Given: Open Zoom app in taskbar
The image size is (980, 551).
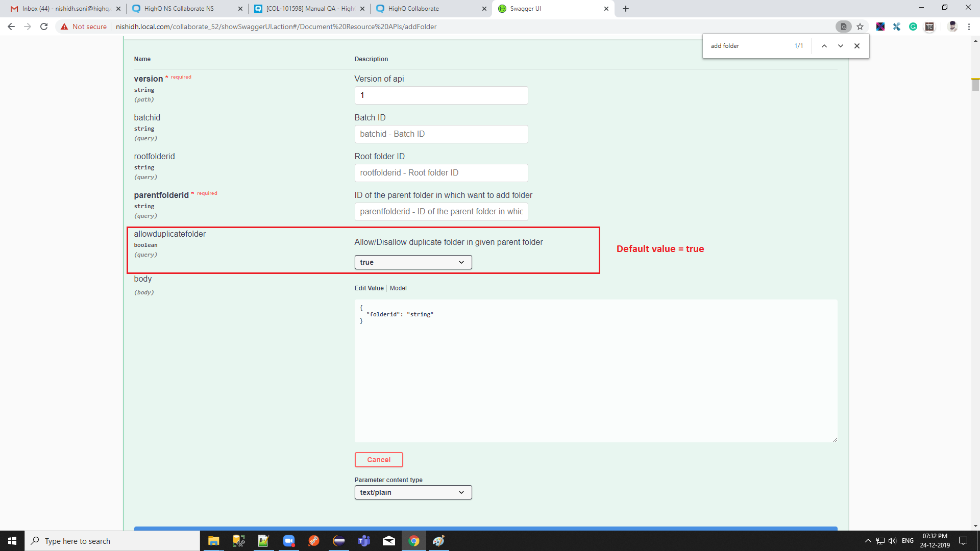Looking at the screenshot, I should pyautogui.click(x=289, y=541).
